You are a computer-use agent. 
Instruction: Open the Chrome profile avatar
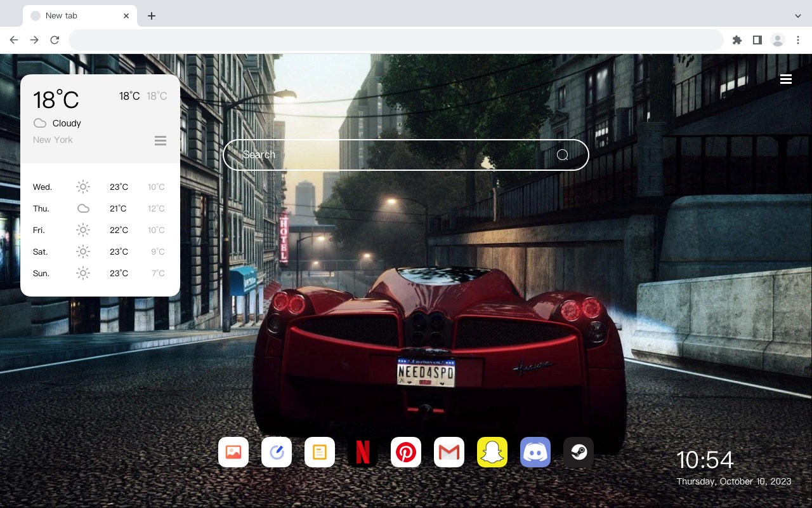coord(778,40)
